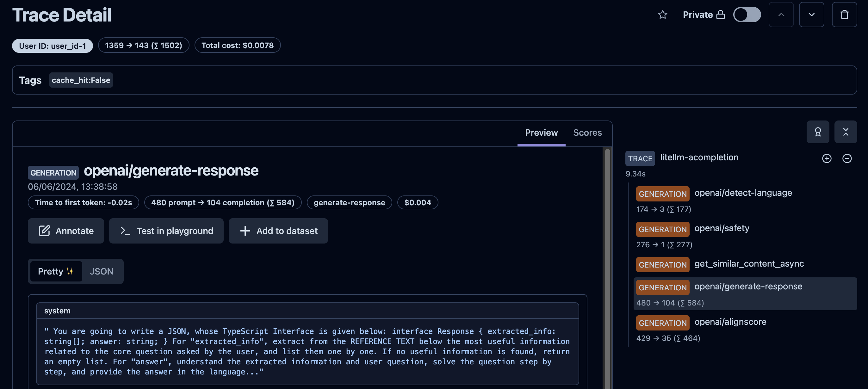The image size is (868, 389).
Task: Click the Tags label
Action: (30, 80)
